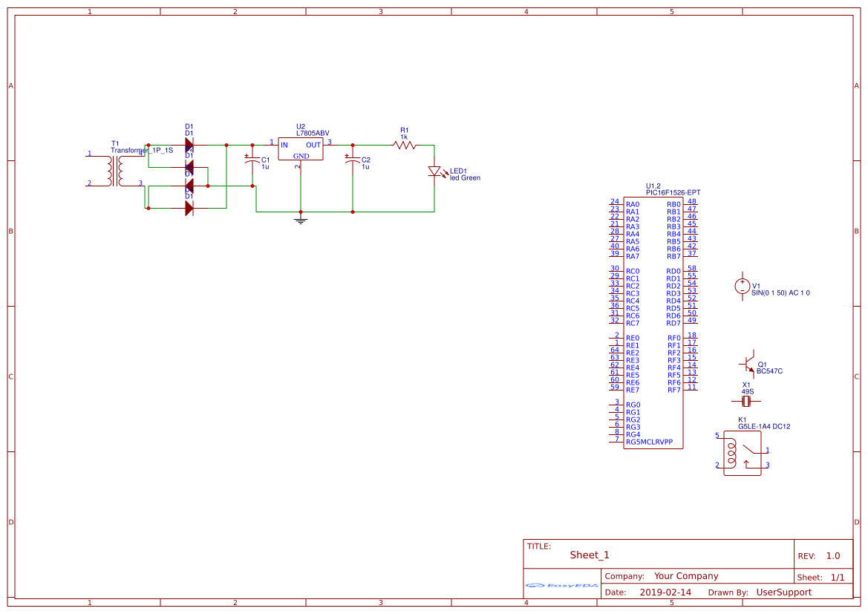Select the "Your Company" text field
Viewport: 868px width, 614px height.
click(686, 576)
